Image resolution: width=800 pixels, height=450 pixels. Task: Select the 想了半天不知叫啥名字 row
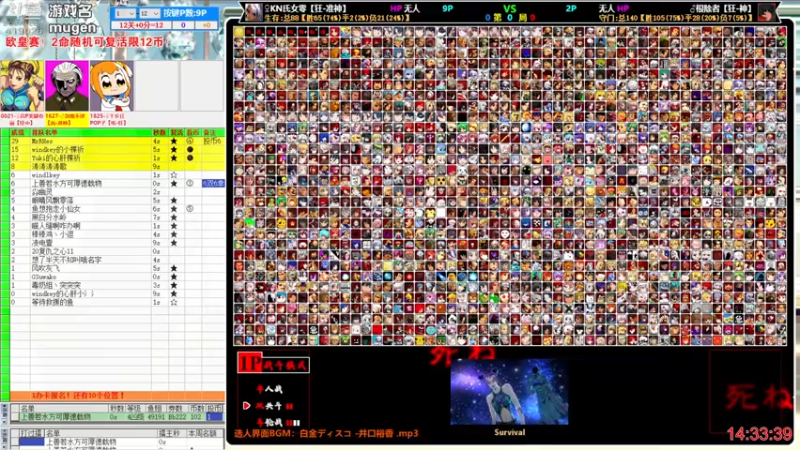[117, 260]
